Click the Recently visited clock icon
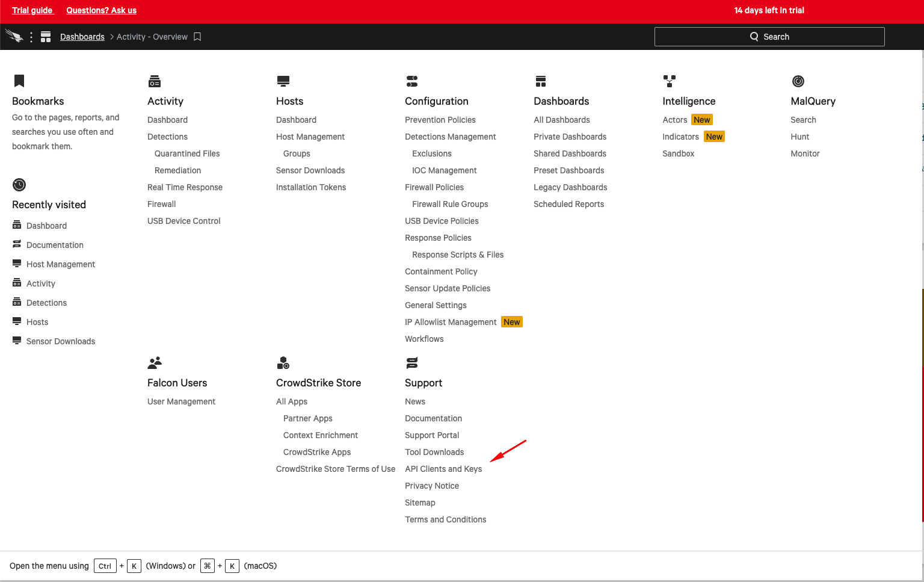This screenshot has width=924, height=582. coord(19,185)
